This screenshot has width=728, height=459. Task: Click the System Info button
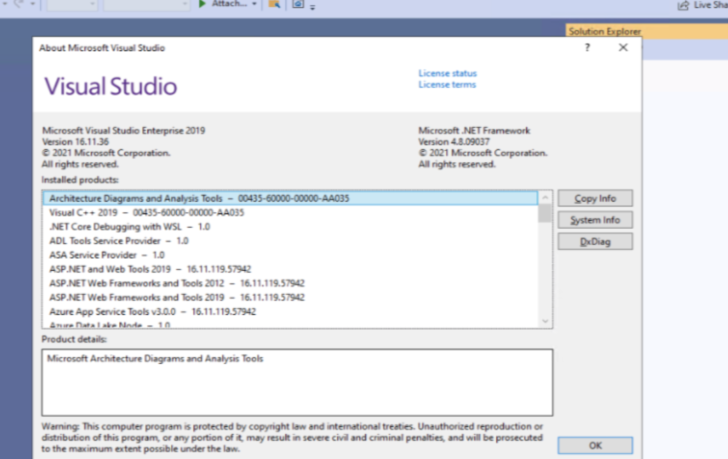[595, 220]
